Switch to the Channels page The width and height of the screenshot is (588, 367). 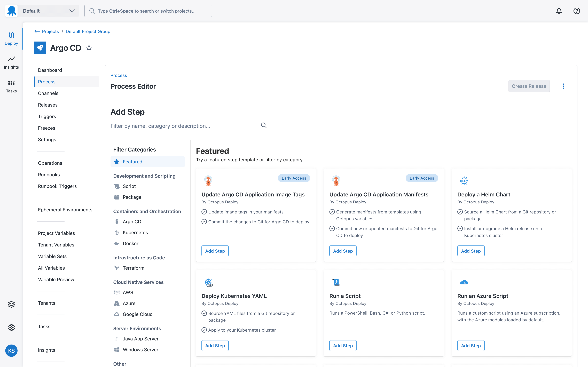point(48,93)
